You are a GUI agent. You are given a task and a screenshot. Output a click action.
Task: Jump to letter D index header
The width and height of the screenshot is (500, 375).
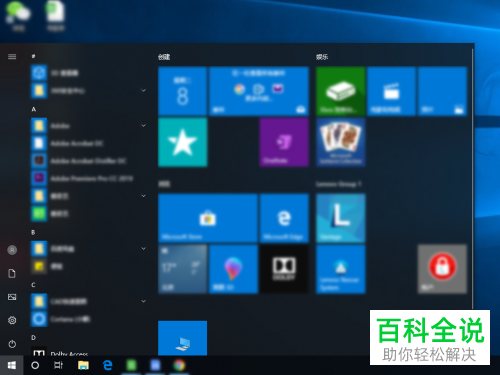(33, 338)
